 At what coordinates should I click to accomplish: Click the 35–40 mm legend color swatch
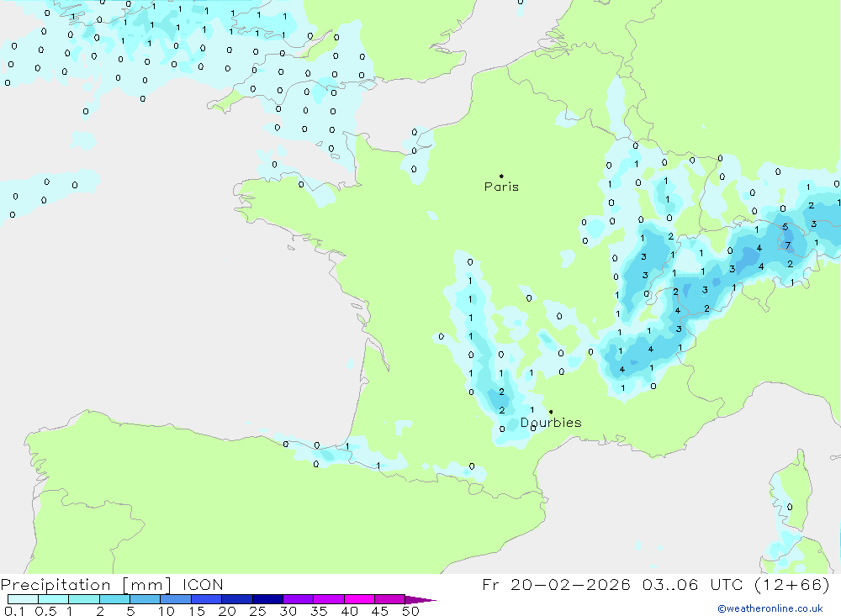click(x=329, y=599)
